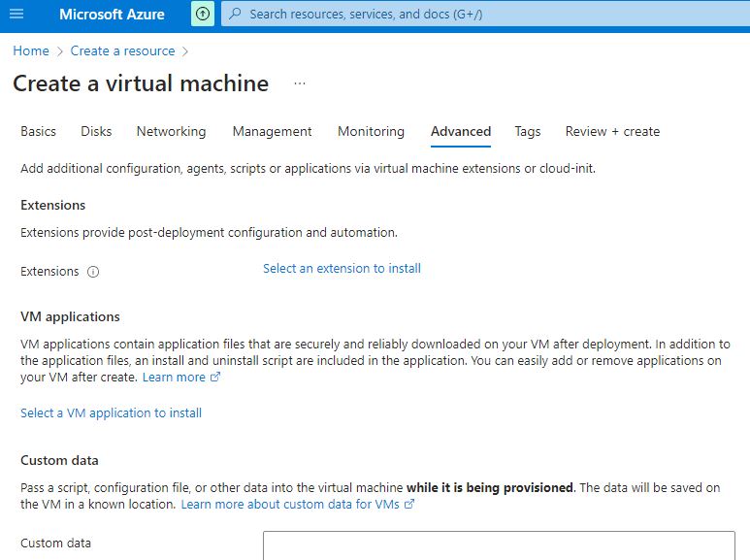Click in the Azure search resources box
This screenshot has width=750, height=560.
point(485,15)
